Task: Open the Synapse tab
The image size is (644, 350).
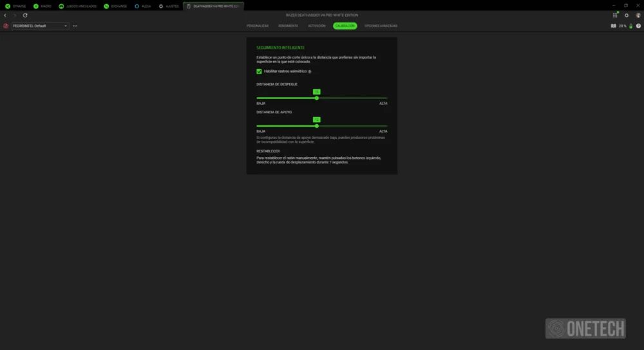Action: (15, 6)
